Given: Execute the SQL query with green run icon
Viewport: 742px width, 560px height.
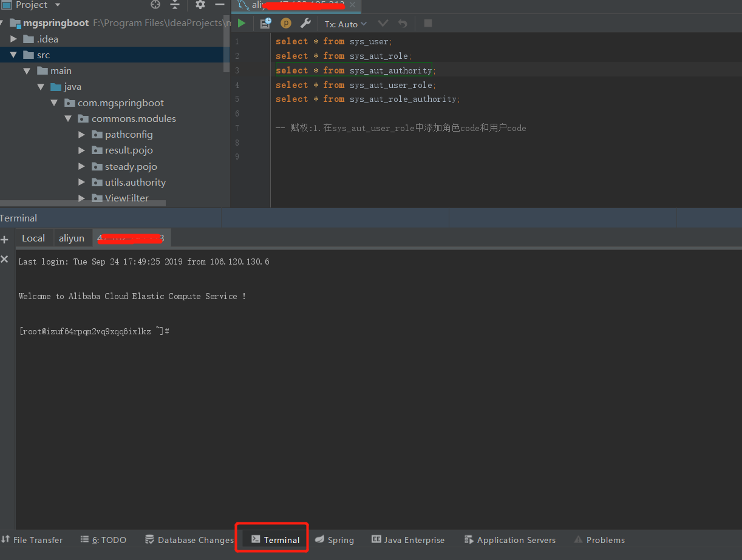Looking at the screenshot, I should 240,22.
